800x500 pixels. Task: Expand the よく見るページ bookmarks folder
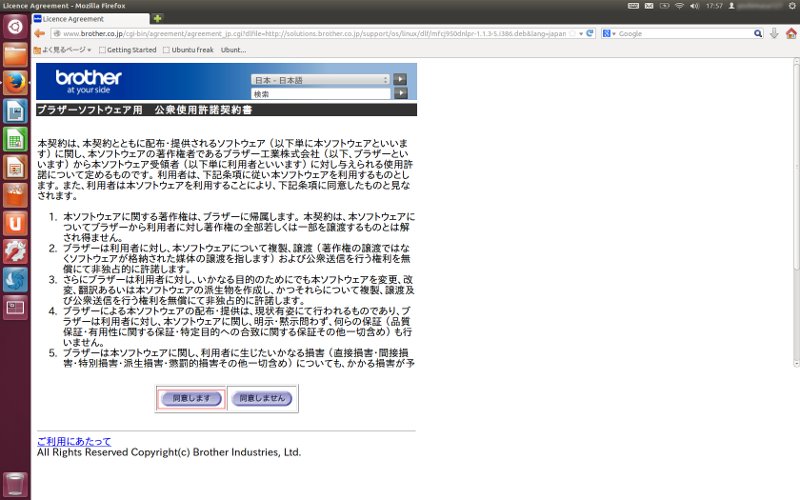click(62, 50)
